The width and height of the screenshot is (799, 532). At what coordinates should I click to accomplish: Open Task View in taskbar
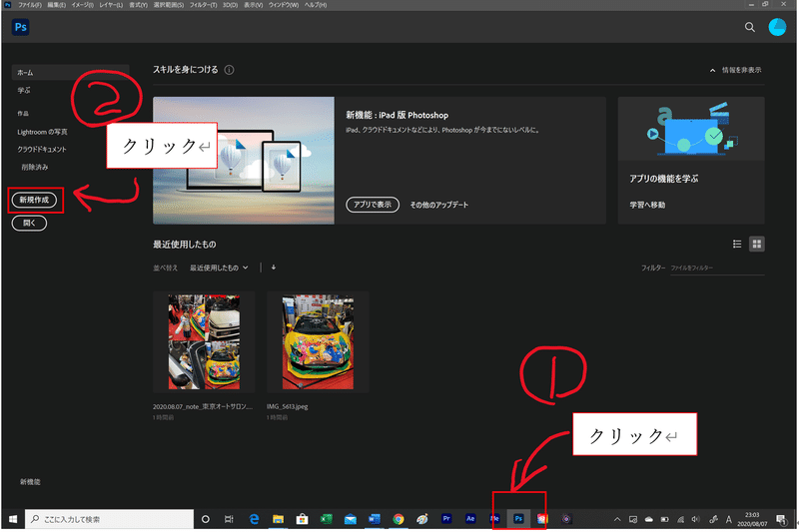pos(229,519)
